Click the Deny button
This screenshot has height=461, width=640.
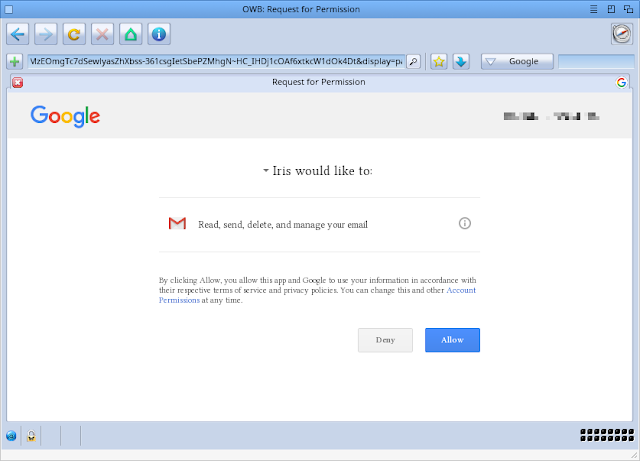[385, 340]
